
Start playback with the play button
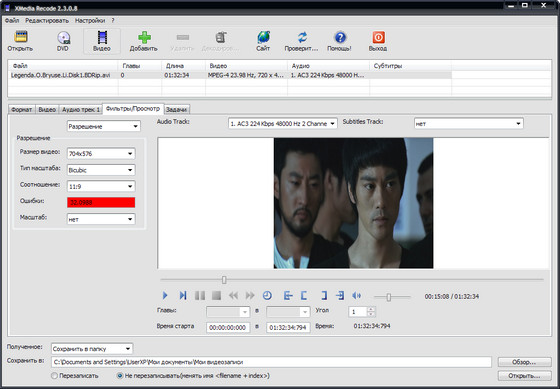point(165,295)
